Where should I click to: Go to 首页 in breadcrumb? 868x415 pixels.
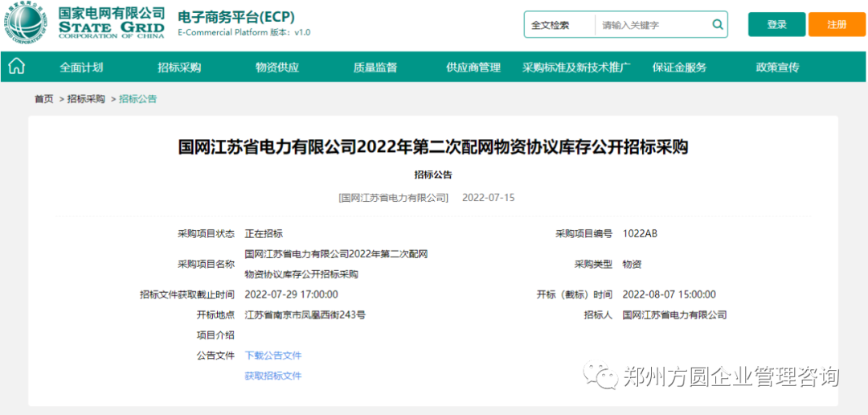[x=43, y=99]
